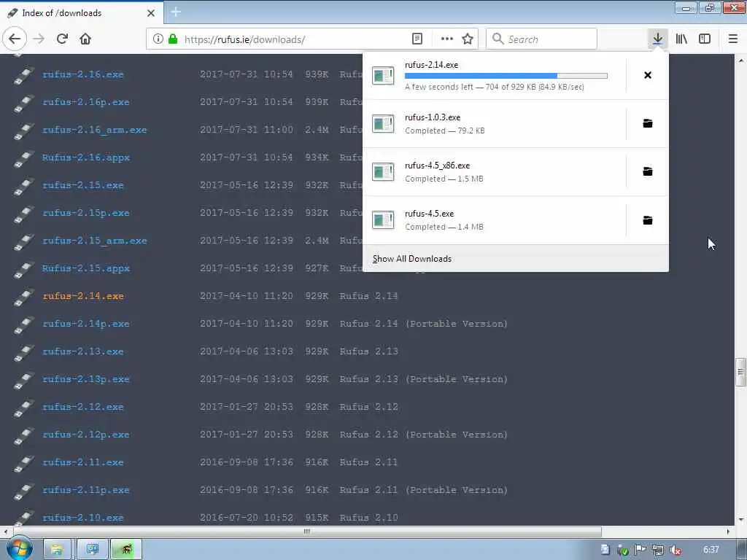Image resolution: width=747 pixels, height=560 pixels.
Task: Open rufus-2.13p.exe link
Action: coord(86,379)
